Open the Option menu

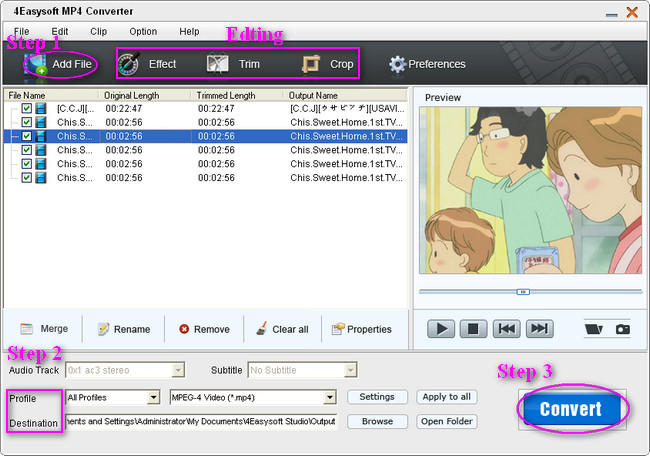[x=143, y=32]
